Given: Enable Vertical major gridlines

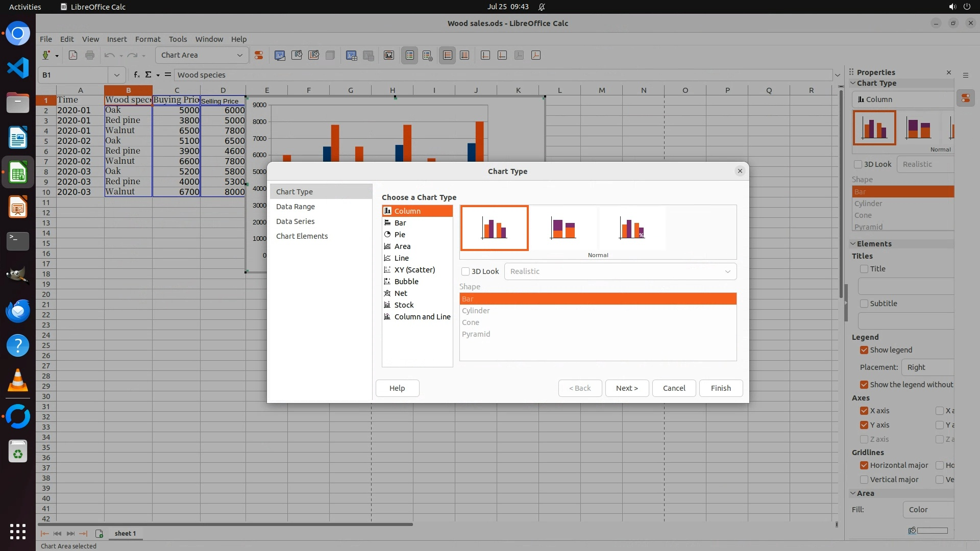Looking at the screenshot, I should coord(864,480).
